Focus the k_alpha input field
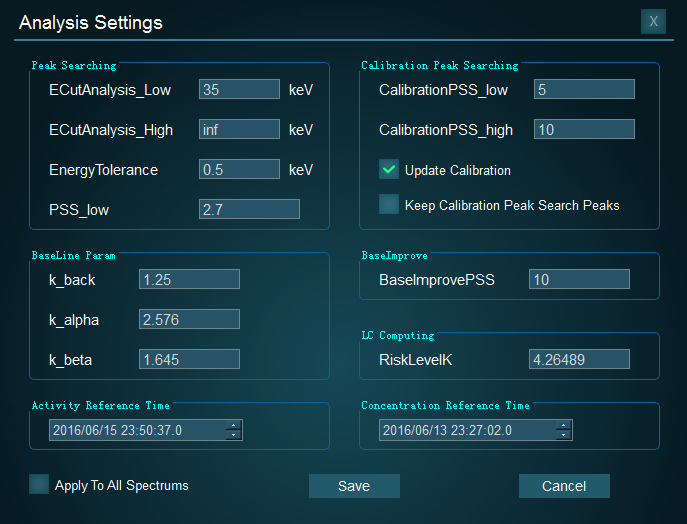 (x=189, y=319)
